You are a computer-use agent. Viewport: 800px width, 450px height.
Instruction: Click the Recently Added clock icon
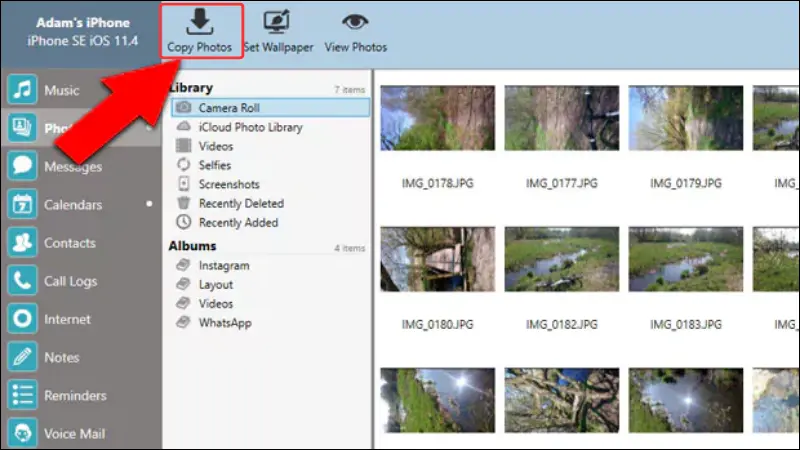pos(183,221)
